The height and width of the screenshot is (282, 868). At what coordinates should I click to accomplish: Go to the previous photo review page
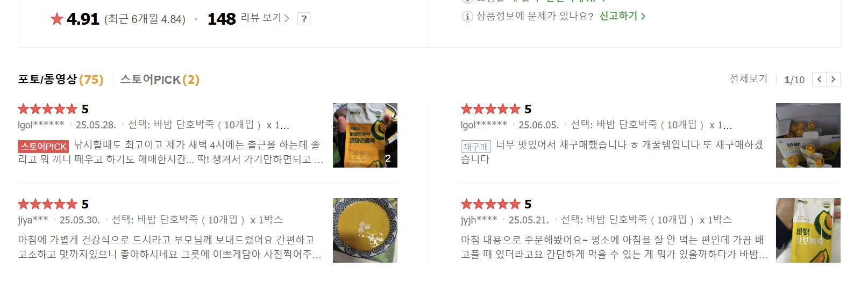point(819,79)
